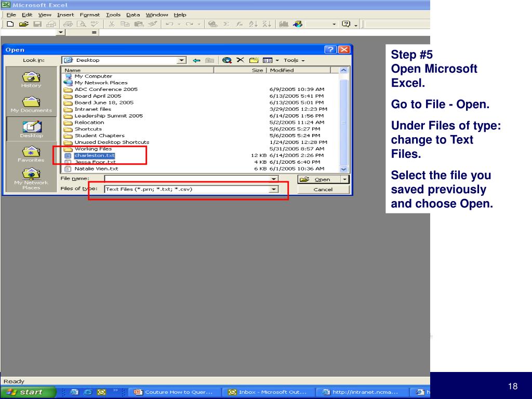Select Natalie Vien.txt file

[96, 169]
